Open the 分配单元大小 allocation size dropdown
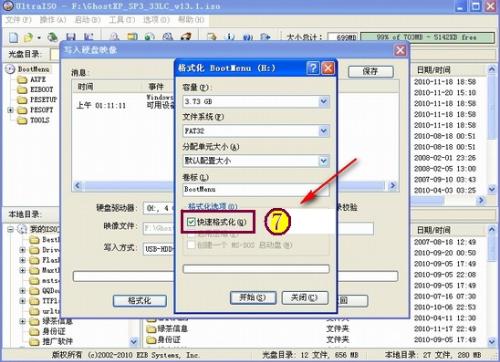Viewport: 500px width, 362px height. point(256,161)
